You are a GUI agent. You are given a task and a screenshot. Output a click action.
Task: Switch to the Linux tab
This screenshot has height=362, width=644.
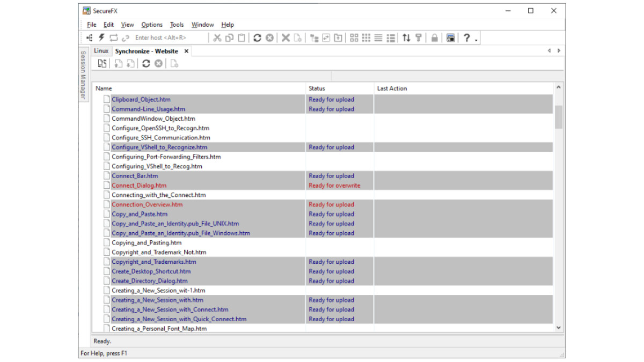(x=101, y=51)
